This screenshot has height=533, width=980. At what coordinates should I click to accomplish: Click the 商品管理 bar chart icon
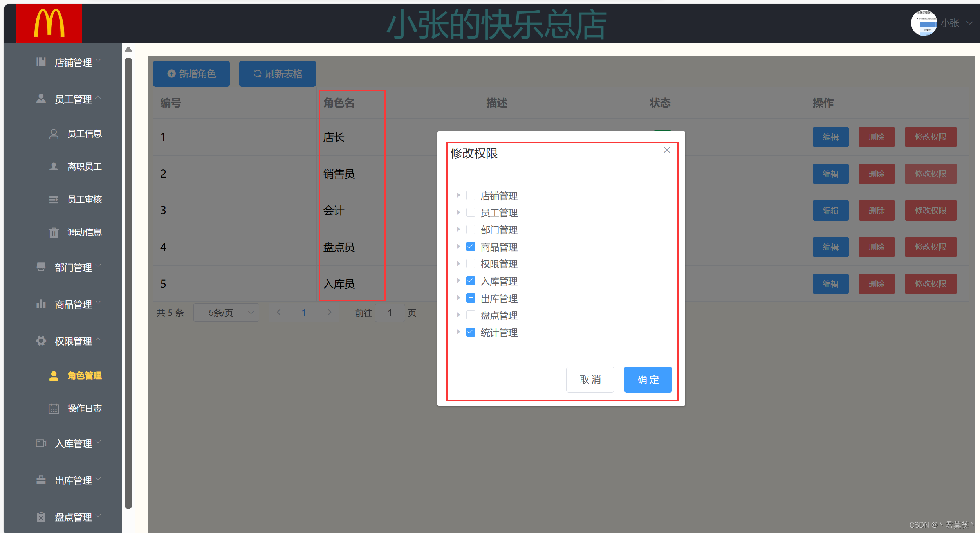tap(41, 304)
